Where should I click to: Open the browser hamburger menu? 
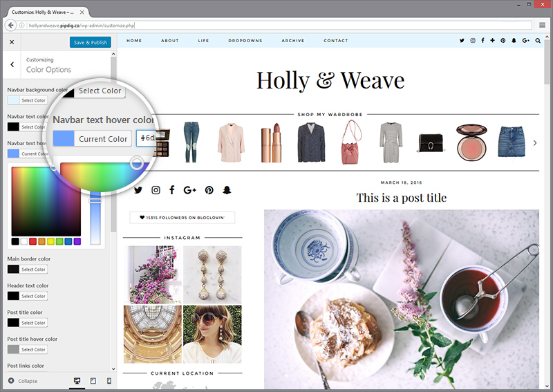tap(543, 25)
